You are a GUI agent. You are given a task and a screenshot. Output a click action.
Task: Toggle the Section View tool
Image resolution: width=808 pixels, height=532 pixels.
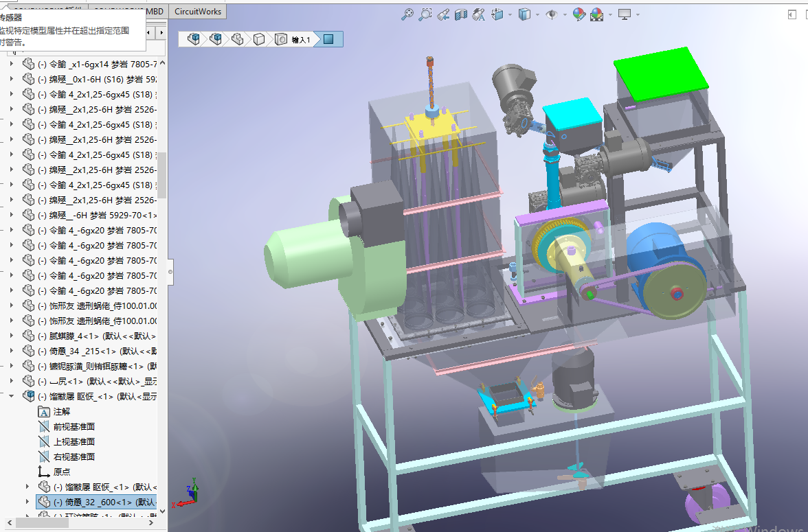click(460, 14)
